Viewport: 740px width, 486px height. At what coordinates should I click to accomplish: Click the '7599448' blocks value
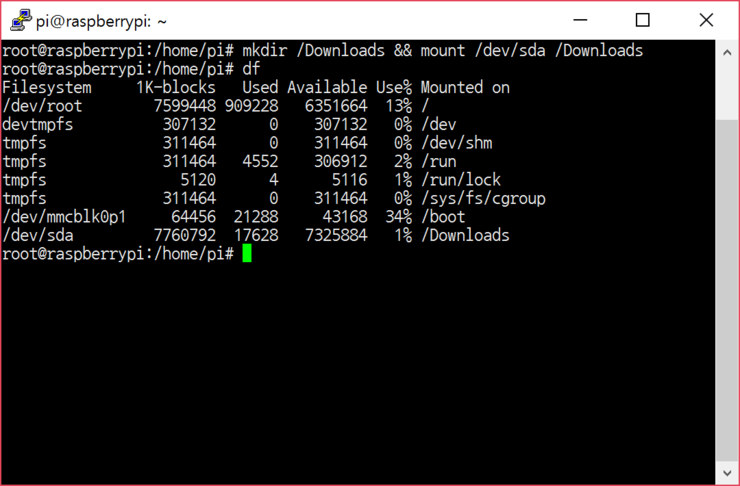point(185,106)
